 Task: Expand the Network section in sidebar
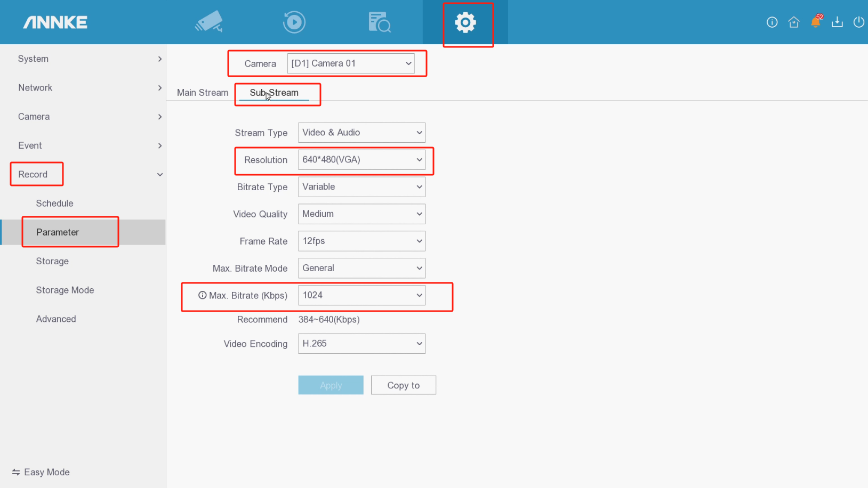pyautogui.click(x=35, y=87)
